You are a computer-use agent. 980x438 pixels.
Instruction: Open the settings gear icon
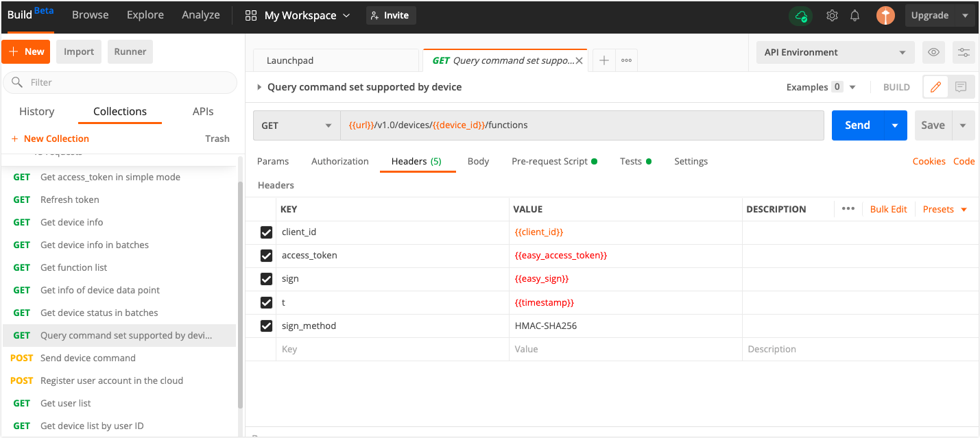pos(832,15)
